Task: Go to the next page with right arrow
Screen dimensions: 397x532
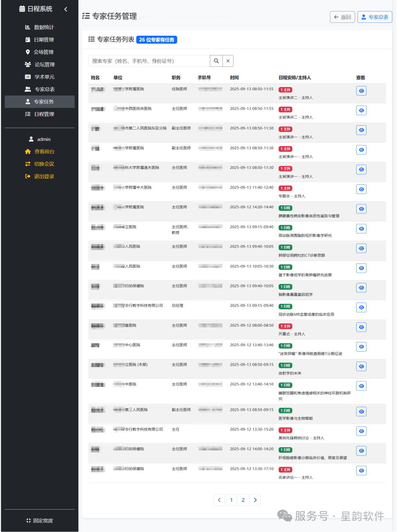Action: [x=255, y=500]
